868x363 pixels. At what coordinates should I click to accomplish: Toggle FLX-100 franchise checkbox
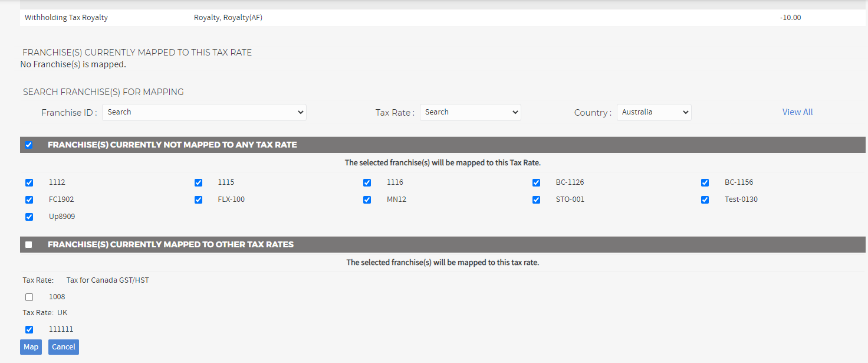tap(198, 200)
